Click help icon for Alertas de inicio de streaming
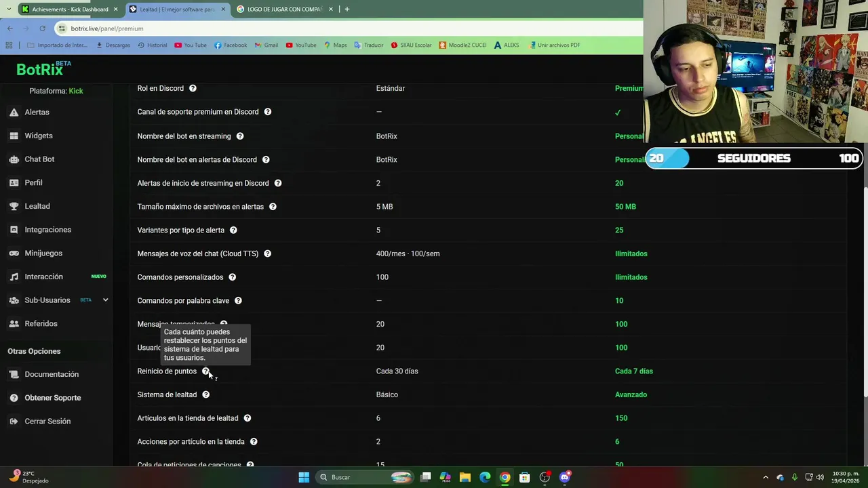The image size is (868, 488). click(x=277, y=183)
